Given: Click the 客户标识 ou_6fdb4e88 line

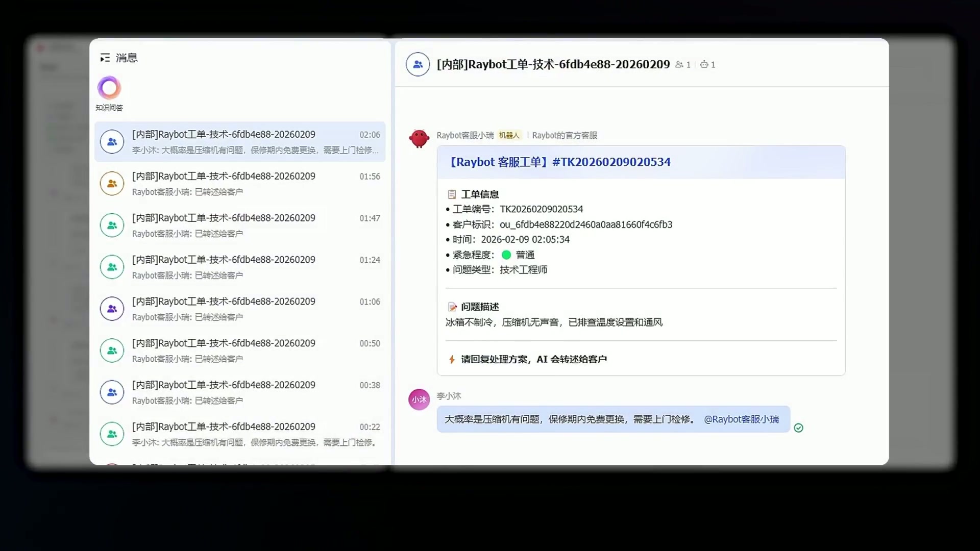Looking at the screenshot, I should 559,224.
